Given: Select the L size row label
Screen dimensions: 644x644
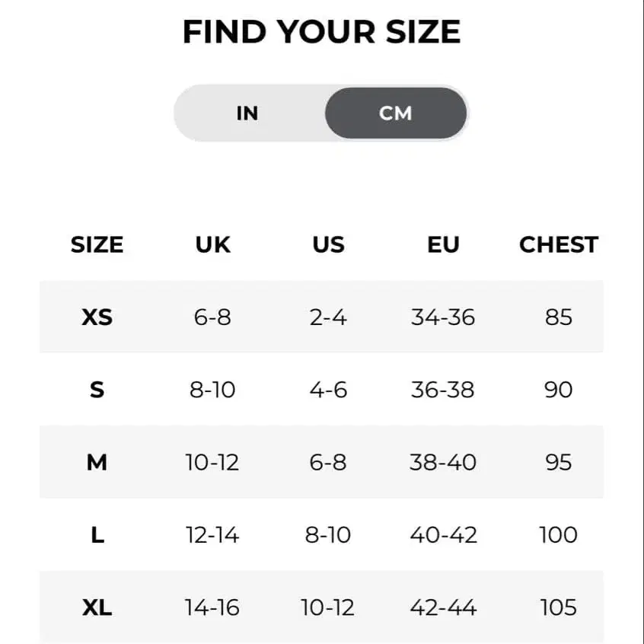Looking at the screenshot, I should [x=97, y=535].
